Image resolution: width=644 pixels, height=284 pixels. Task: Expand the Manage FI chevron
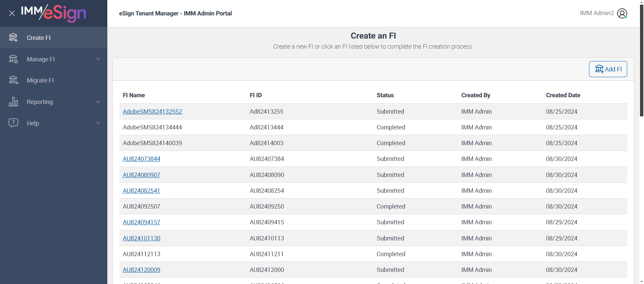pos(98,59)
